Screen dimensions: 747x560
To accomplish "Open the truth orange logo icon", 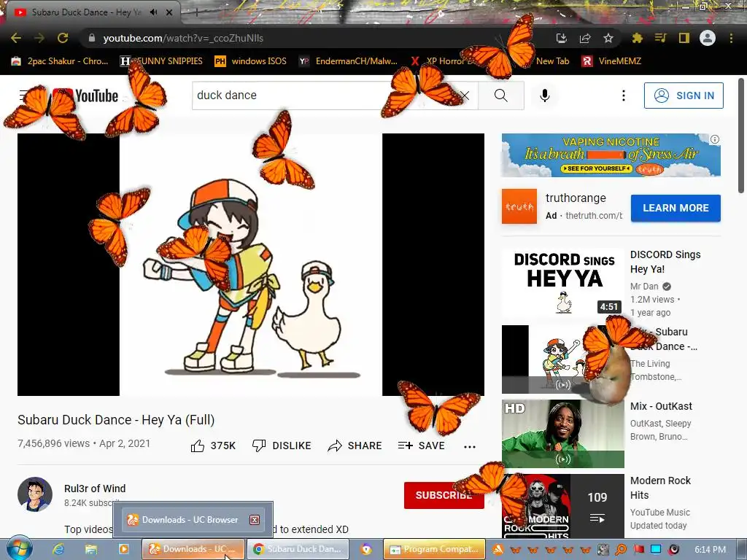I will (519, 206).
